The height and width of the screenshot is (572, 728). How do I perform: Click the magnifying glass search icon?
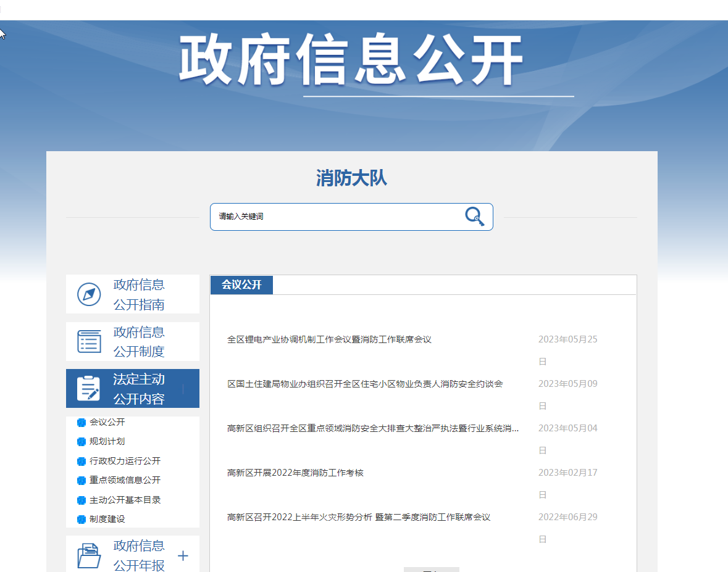[474, 217]
